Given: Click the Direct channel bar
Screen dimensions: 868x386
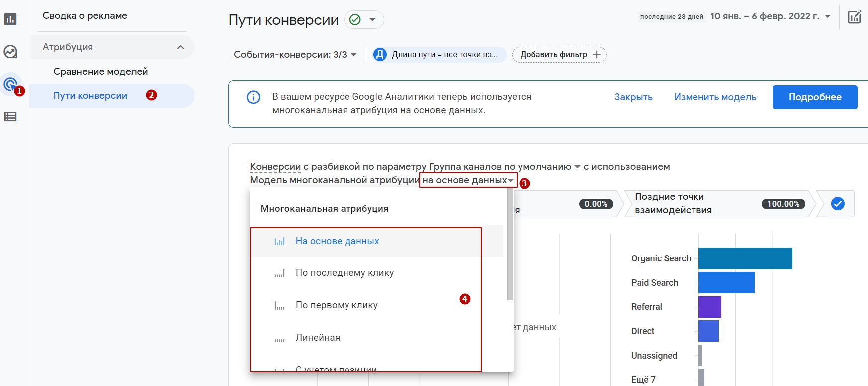Looking at the screenshot, I should click(708, 331).
